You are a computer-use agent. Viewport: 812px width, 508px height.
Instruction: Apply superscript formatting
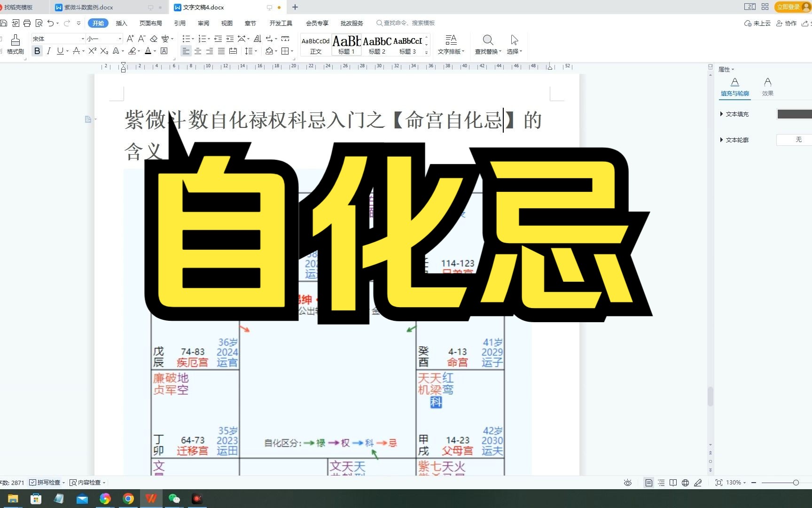[93, 51]
